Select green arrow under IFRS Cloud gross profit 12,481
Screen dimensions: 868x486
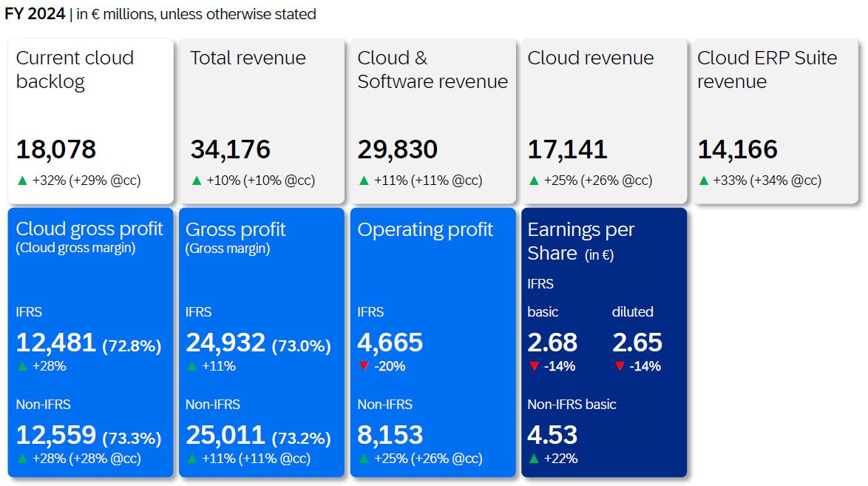[21, 366]
